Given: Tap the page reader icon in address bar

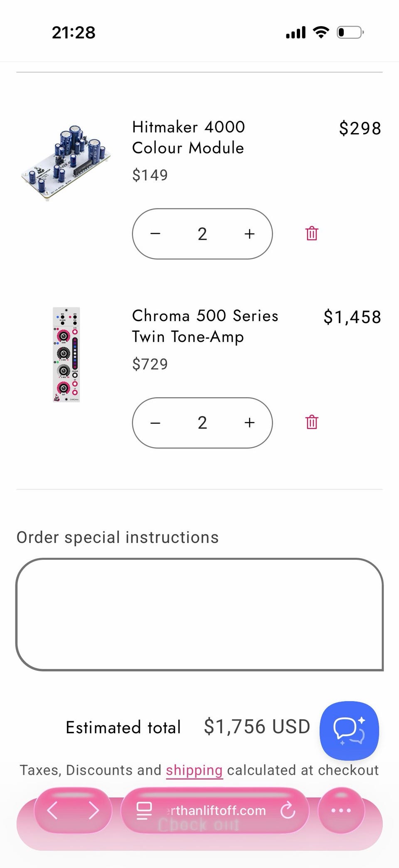Looking at the screenshot, I should (x=144, y=810).
